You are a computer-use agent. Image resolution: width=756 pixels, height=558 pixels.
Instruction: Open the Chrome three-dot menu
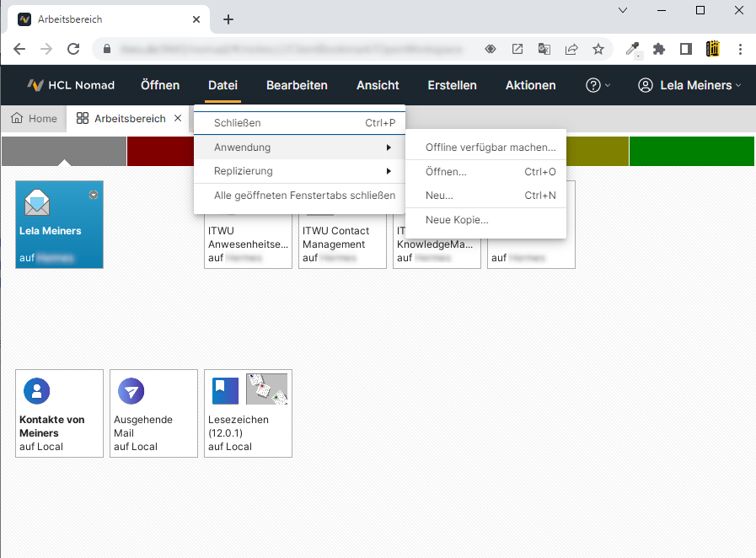click(740, 49)
